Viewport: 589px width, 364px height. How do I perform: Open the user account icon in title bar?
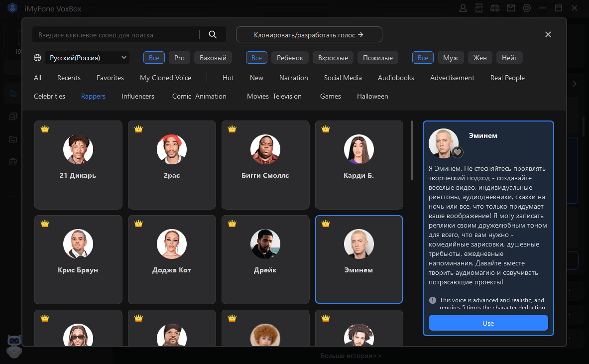click(x=463, y=8)
